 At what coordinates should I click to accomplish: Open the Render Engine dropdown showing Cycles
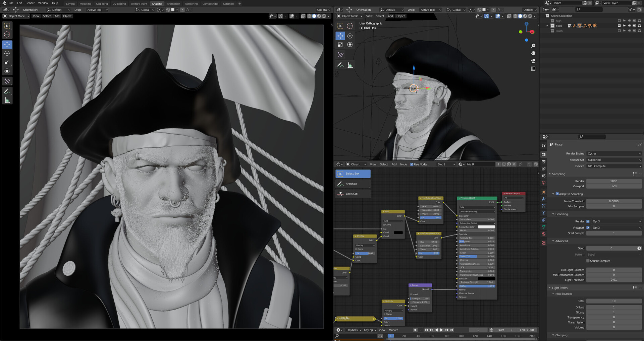[x=613, y=153]
